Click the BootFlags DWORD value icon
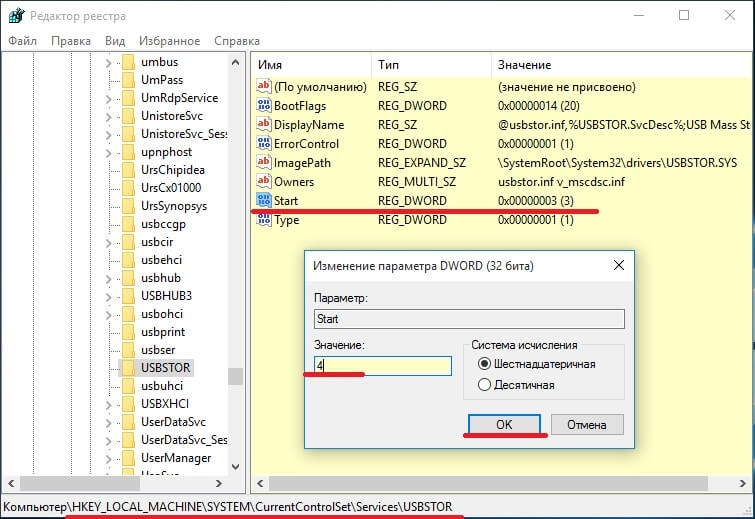The width and height of the screenshot is (755, 519). pos(264,106)
